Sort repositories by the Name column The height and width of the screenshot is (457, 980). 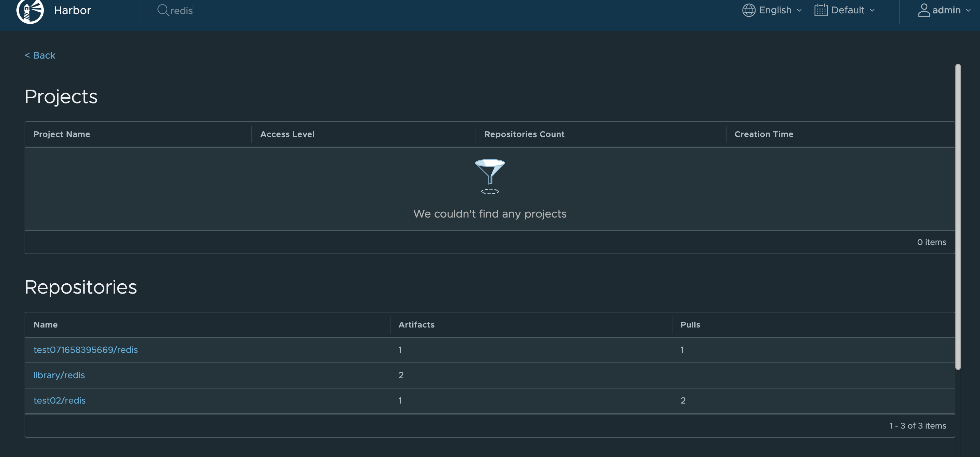click(45, 324)
